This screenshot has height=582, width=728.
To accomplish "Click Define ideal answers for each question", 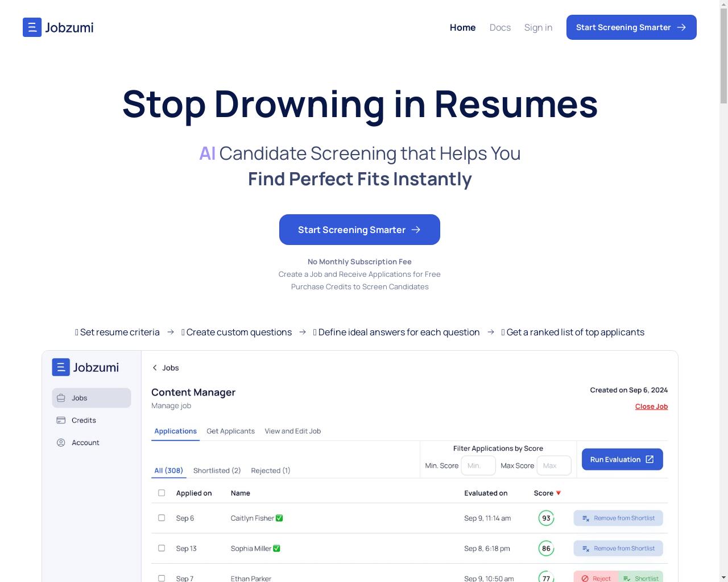I will tap(396, 332).
